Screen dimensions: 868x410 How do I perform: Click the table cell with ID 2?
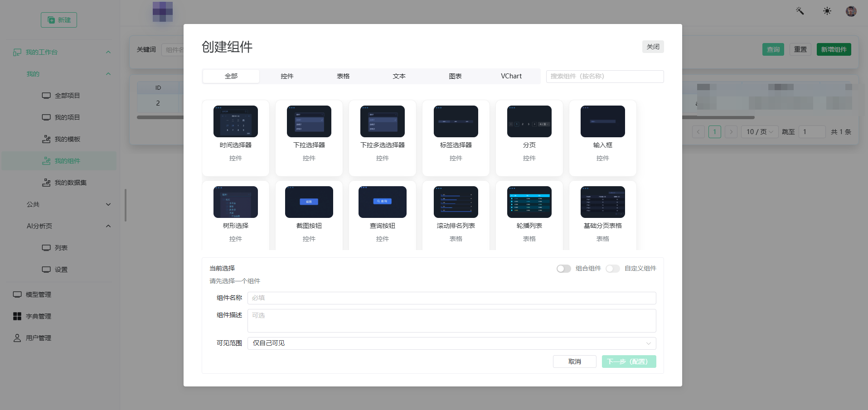158,103
